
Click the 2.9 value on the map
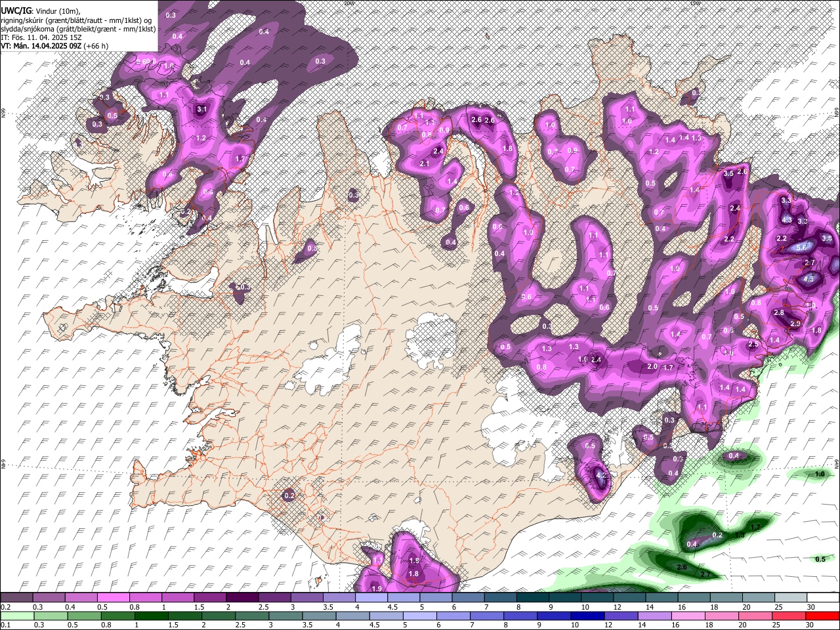pyautogui.click(x=795, y=324)
